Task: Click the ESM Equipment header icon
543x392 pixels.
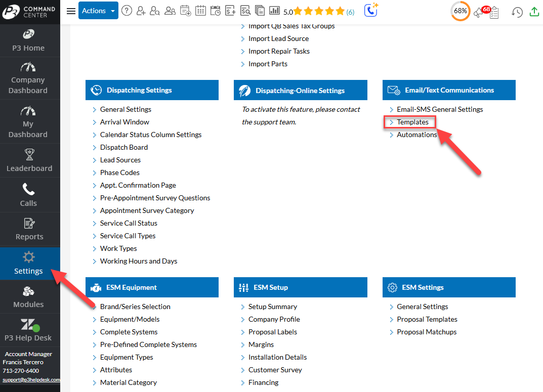Action: click(x=96, y=288)
